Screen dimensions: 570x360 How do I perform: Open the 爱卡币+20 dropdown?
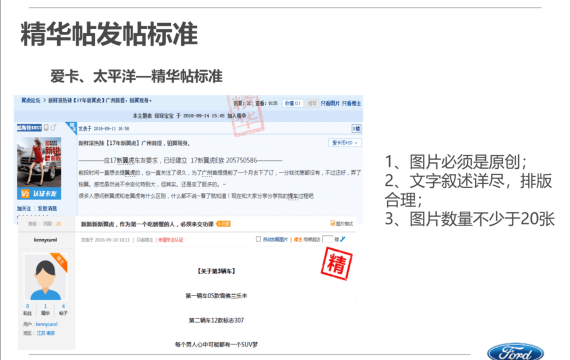tap(345, 143)
